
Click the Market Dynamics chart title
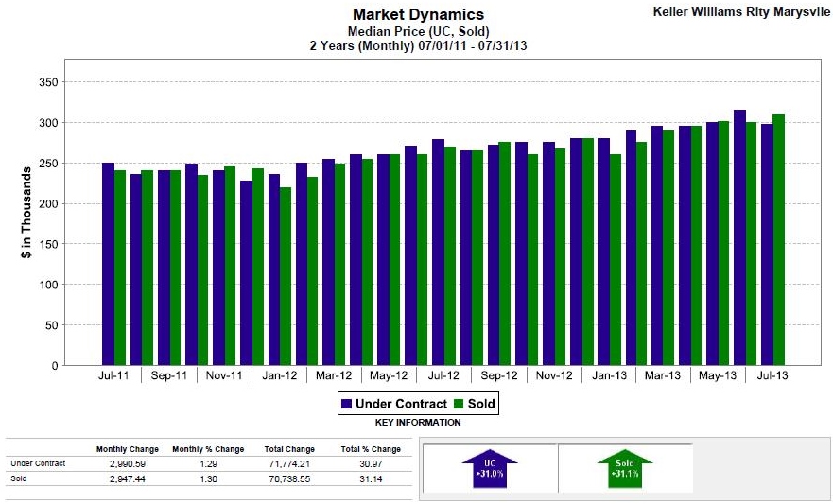pos(418,14)
